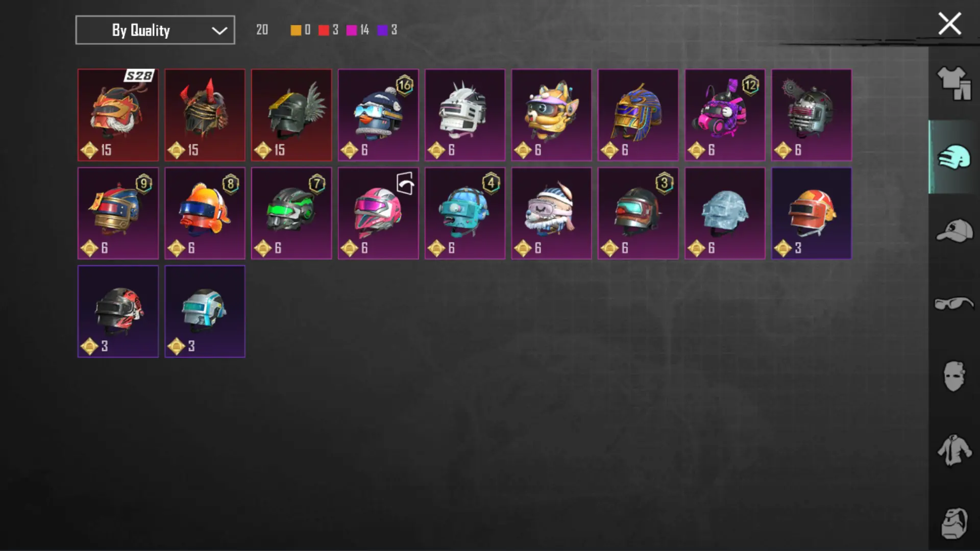Expand the By Quality dropdown arrow
Image resolution: width=980 pixels, height=551 pixels.
point(219,31)
